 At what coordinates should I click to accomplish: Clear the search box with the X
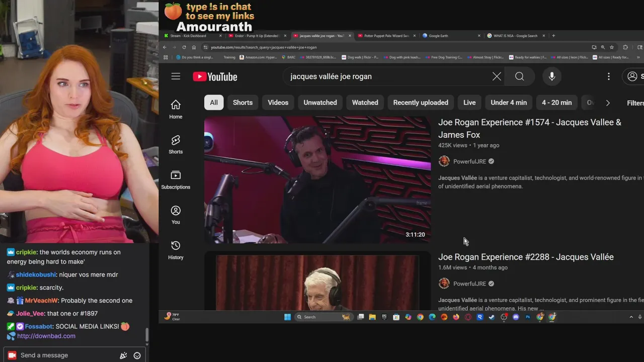497,76
